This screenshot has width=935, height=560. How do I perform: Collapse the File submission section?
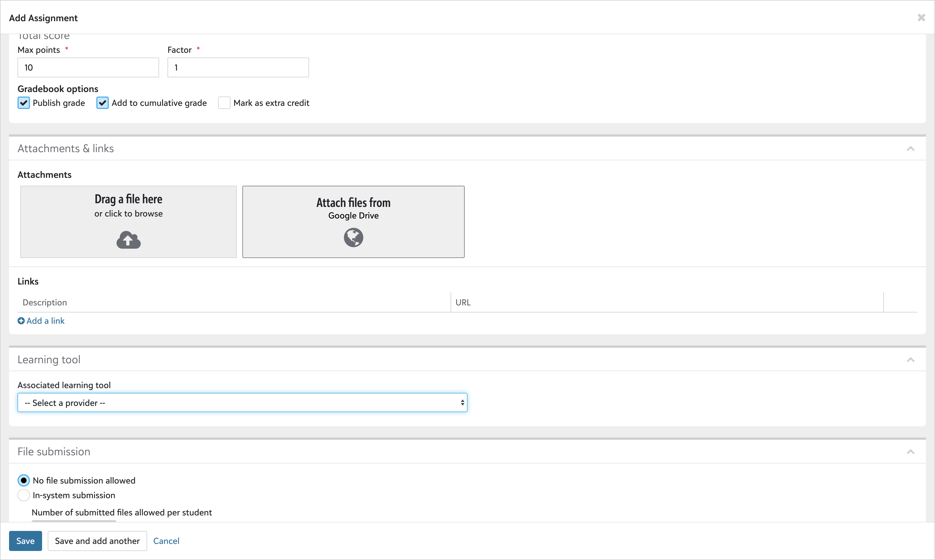coord(910,452)
